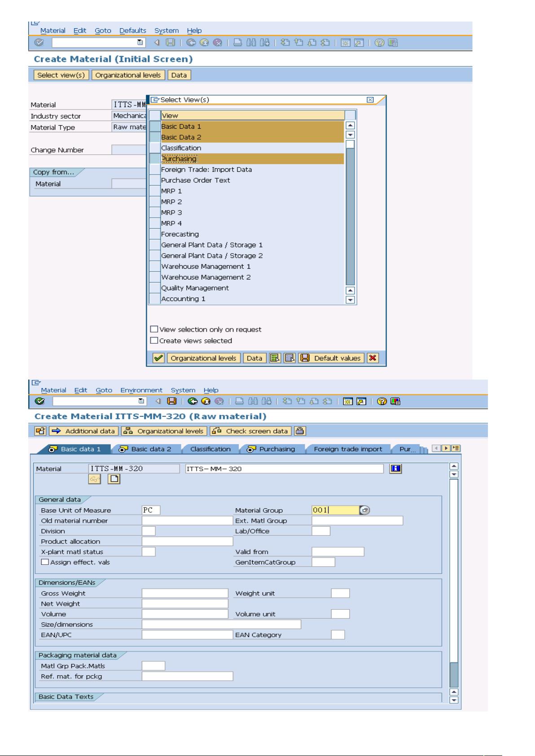Toggle row selector for Purchase Order Text view
The width and height of the screenshot is (535, 756).
(155, 180)
